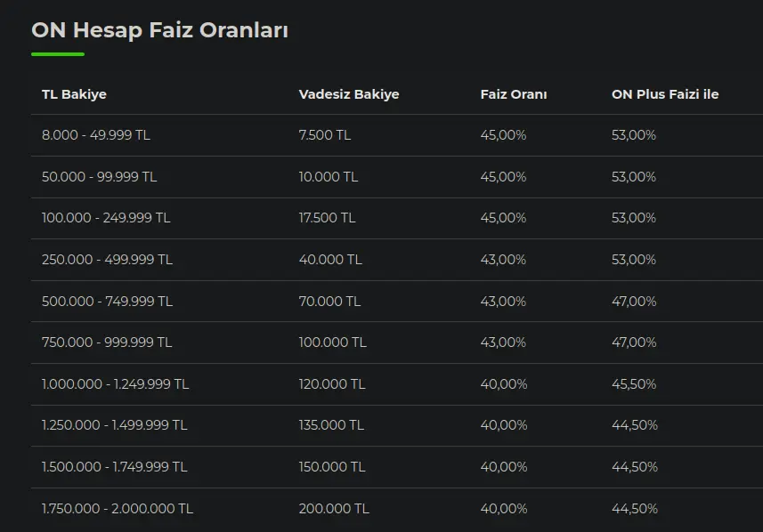Screen dimensions: 763x532
Task: Click the 500.000 - 749.999 TL balance cell
Action: [107, 301]
